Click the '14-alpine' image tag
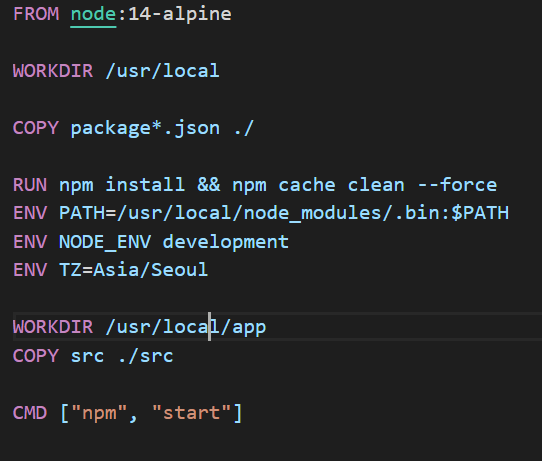Screen dimensions: 542x461 pyautogui.click(x=180, y=15)
